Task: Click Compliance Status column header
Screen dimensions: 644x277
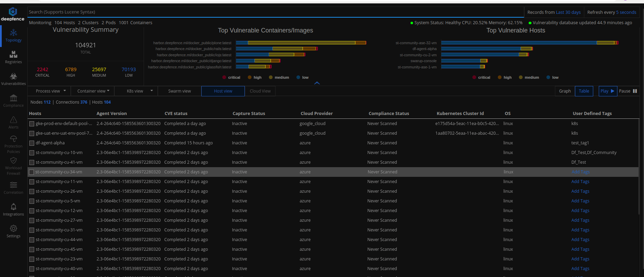Action: [389, 114]
